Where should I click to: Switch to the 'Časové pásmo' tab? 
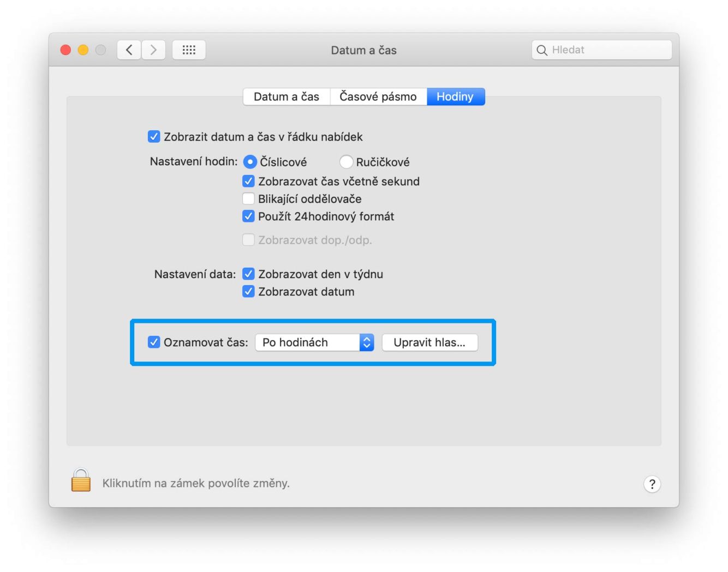(x=378, y=97)
